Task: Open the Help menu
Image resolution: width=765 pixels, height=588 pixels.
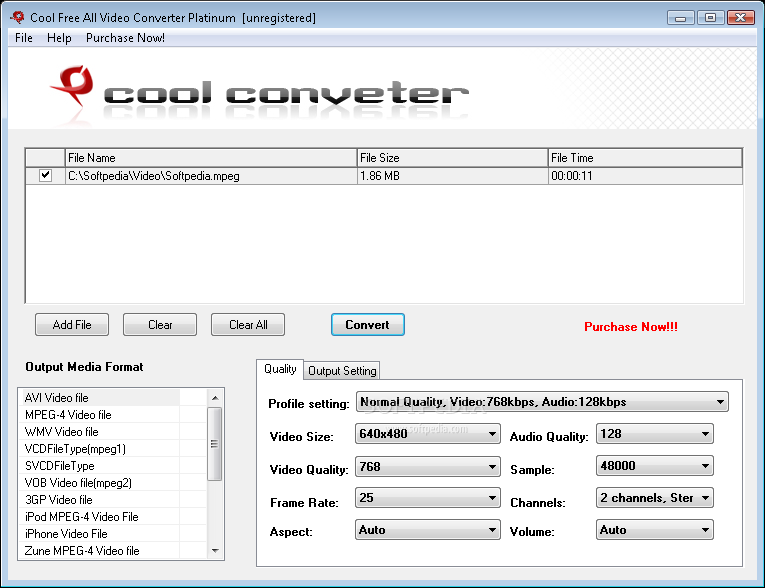Action: click(59, 38)
